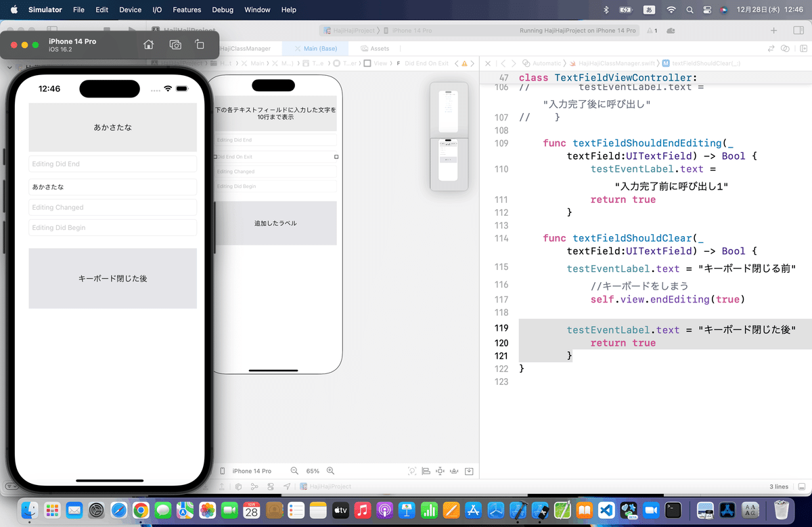Open Terminal from the Dock

click(x=673, y=510)
